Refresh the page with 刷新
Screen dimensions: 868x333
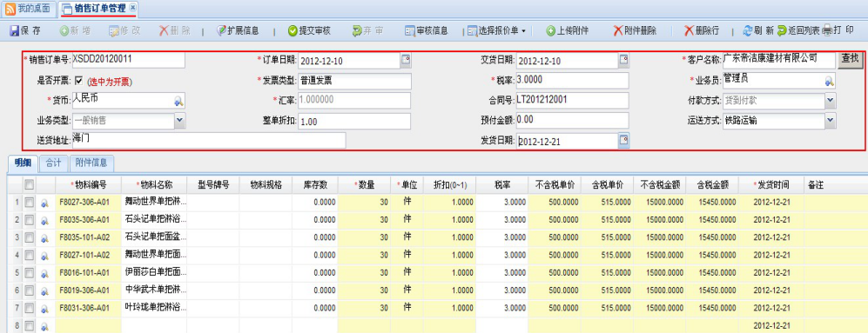[758, 31]
